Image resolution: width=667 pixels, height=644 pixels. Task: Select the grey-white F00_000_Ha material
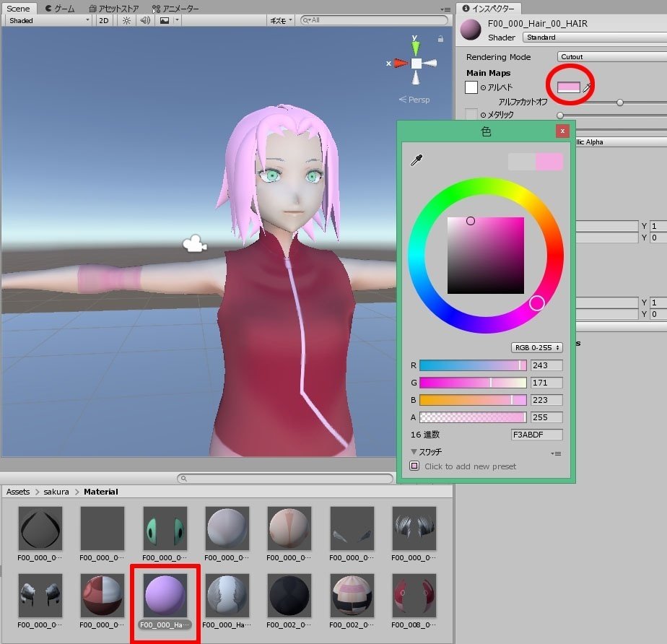pyautogui.click(x=227, y=596)
